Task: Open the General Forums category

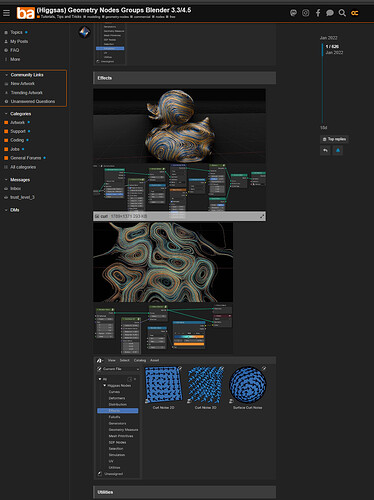Action: click(x=25, y=158)
